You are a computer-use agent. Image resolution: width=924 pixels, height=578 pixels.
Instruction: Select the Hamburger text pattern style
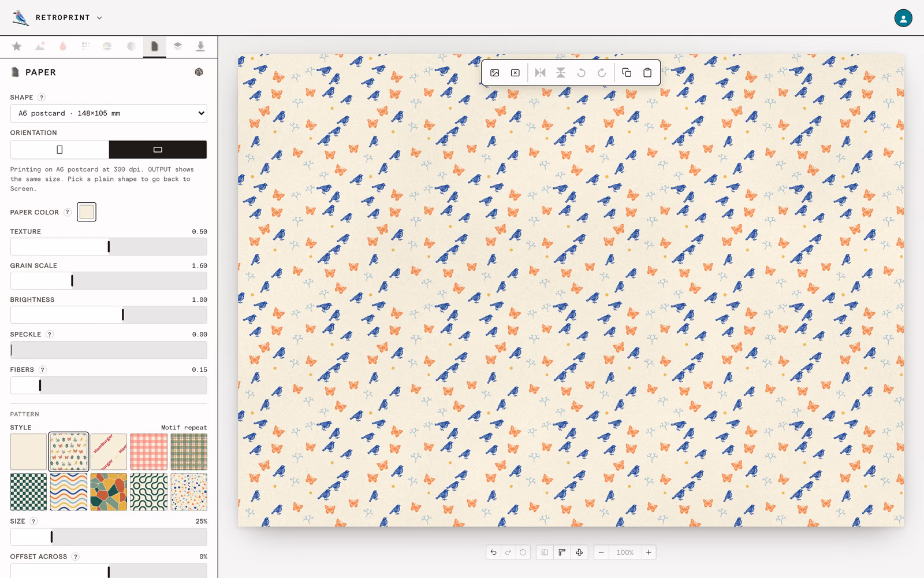[x=109, y=452]
